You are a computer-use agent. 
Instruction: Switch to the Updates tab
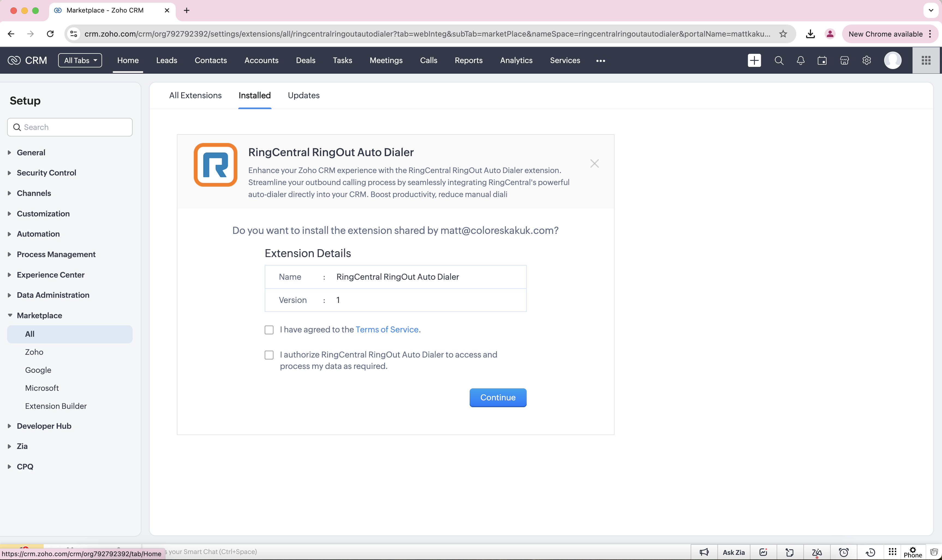tap(304, 96)
